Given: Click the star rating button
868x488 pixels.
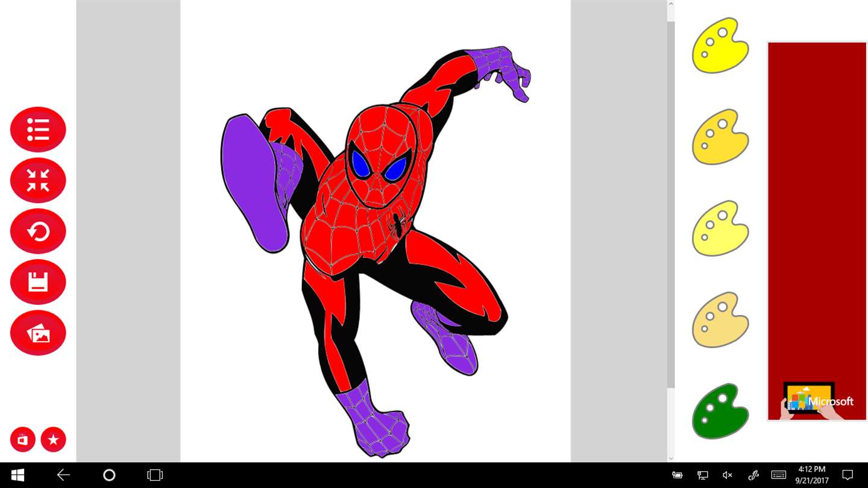Looking at the screenshot, I should click(x=54, y=440).
